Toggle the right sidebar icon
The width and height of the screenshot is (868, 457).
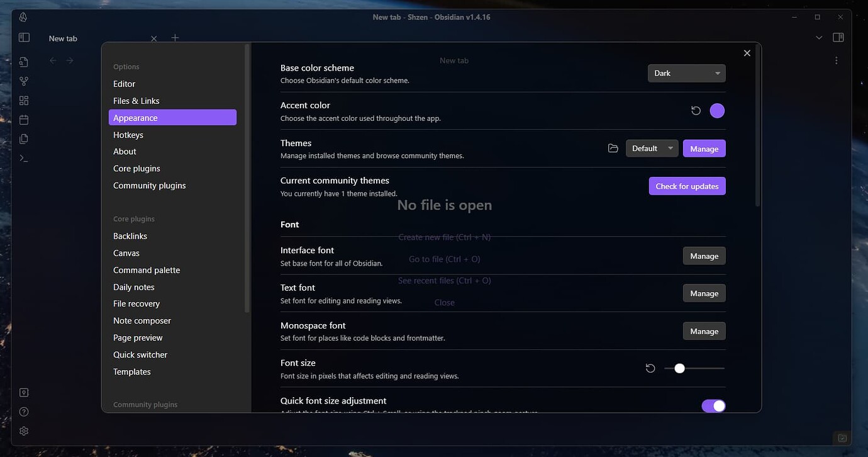click(x=838, y=37)
